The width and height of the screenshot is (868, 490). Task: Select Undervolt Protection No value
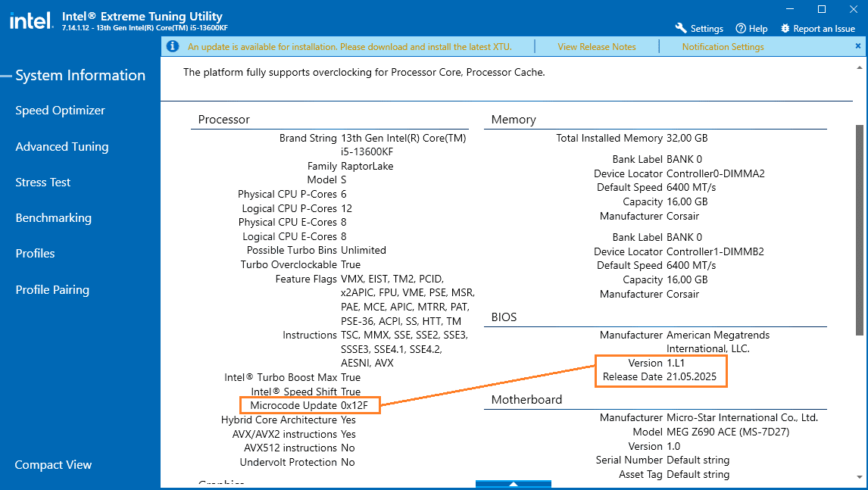pyautogui.click(x=348, y=462)
